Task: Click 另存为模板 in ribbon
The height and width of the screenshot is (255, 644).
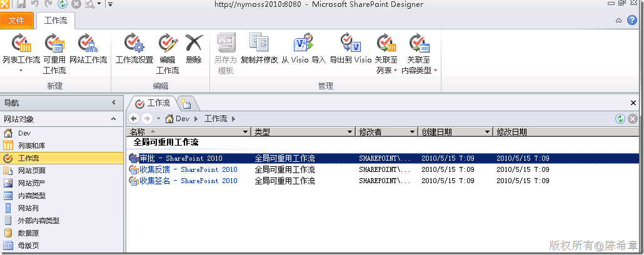Action: coord(226,53)
